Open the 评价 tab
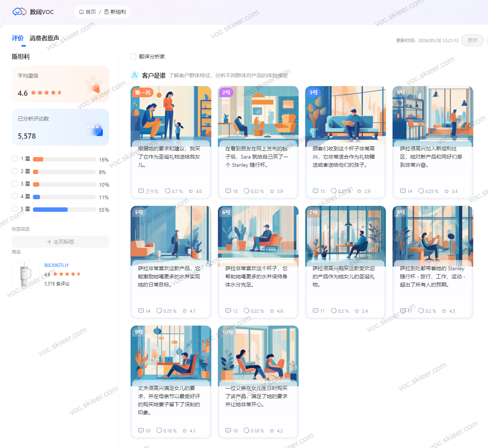488x448 pixels. [x=17, y=38]
